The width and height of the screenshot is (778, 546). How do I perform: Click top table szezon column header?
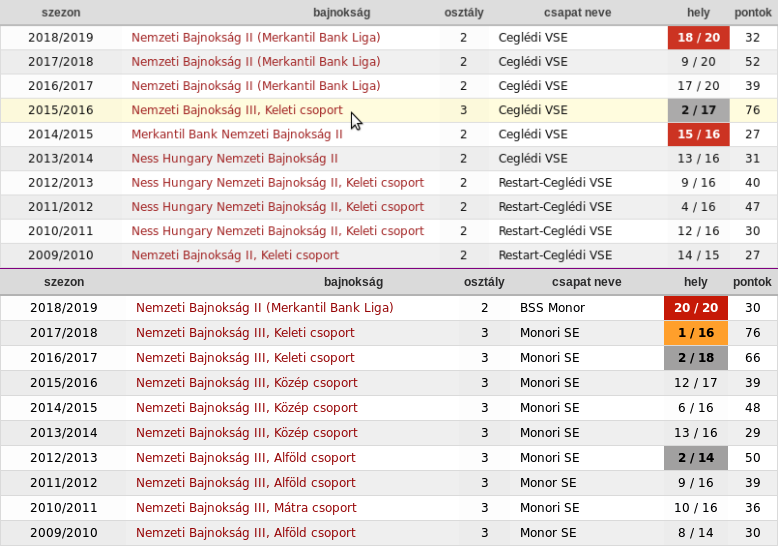pos(61,13)
